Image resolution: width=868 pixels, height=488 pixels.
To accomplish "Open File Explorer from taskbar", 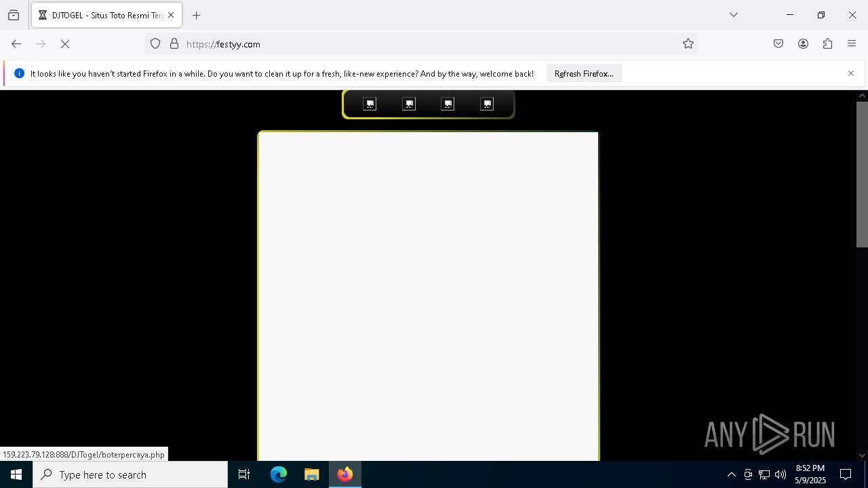I will [311, 474].
